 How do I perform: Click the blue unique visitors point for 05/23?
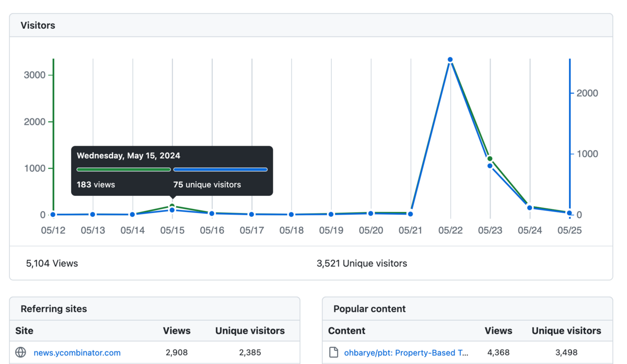[490, 166]
